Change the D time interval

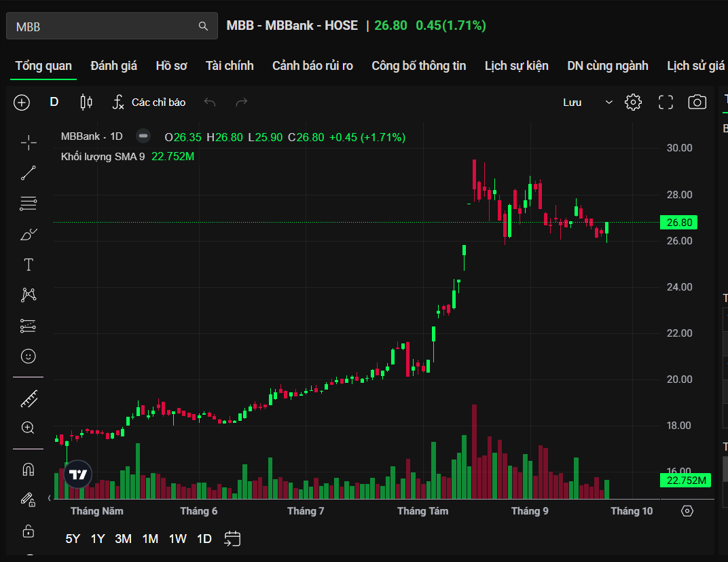54,102
